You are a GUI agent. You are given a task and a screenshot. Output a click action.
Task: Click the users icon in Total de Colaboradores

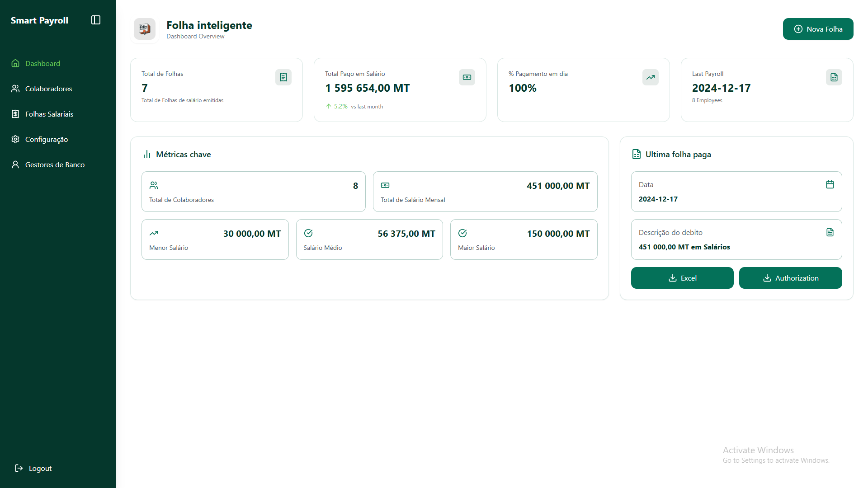(x=154, y=185)
